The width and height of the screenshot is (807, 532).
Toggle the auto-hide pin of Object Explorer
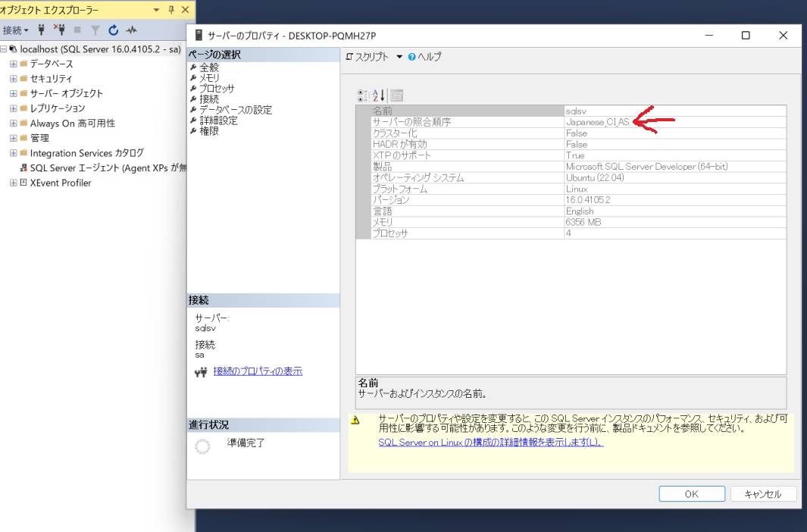click(171, 9)
